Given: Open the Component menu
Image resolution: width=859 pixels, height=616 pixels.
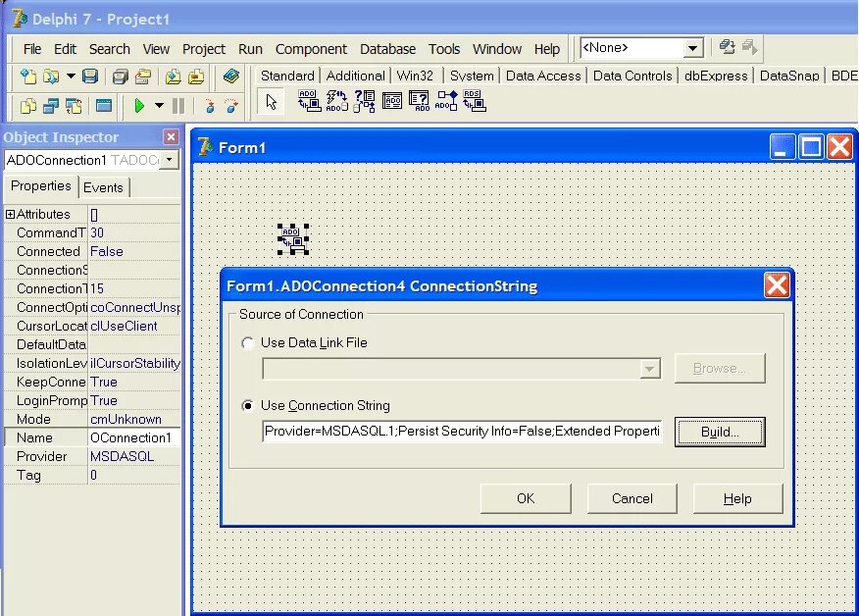Looking at the screenshot, I should click(311, 49).
